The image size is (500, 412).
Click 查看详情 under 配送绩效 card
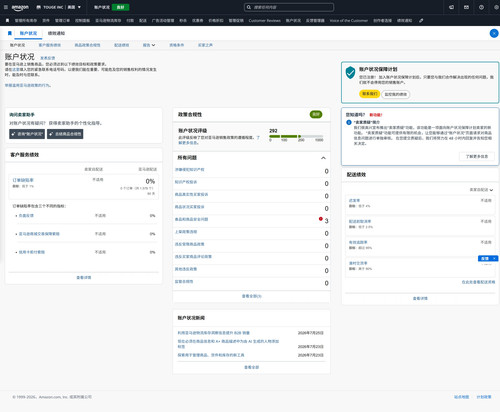[420, 299]
